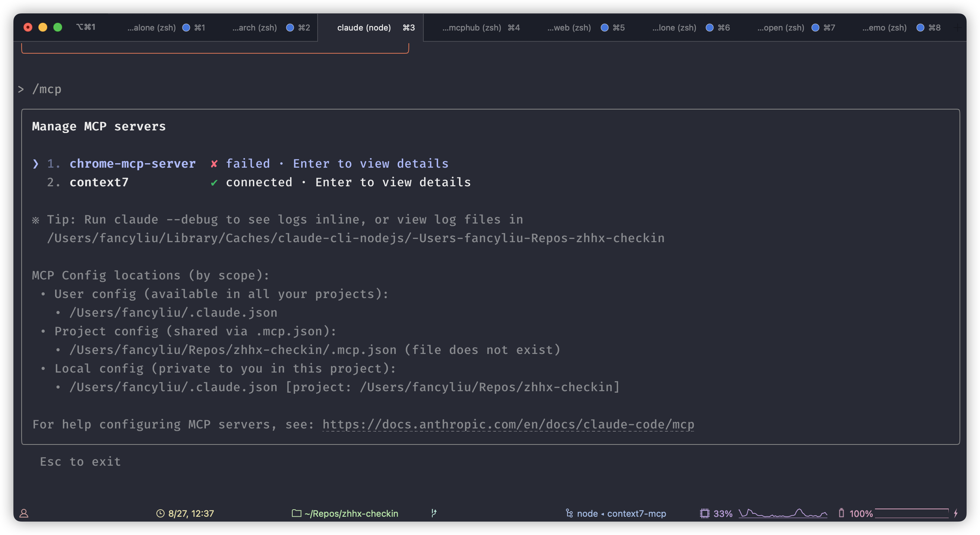
Task: Click the new tab plus button
Action: 958,28
